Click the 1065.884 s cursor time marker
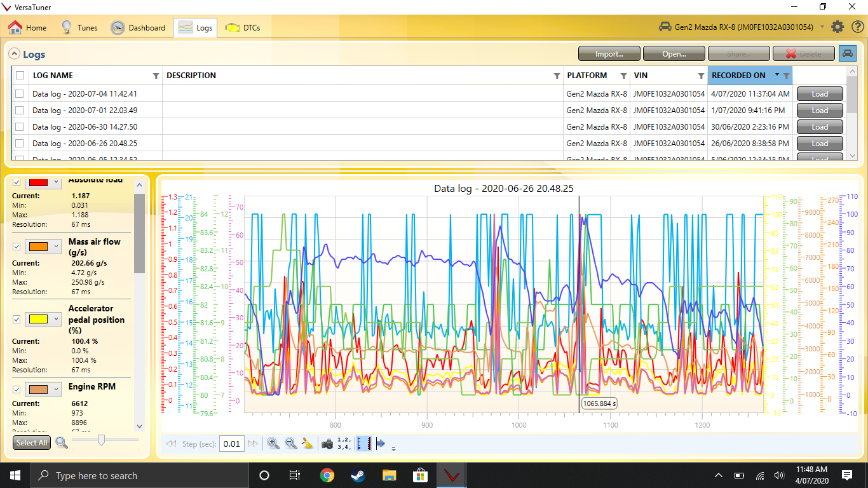868x488 pixels. pyautogui.click(x=600, y=403)
